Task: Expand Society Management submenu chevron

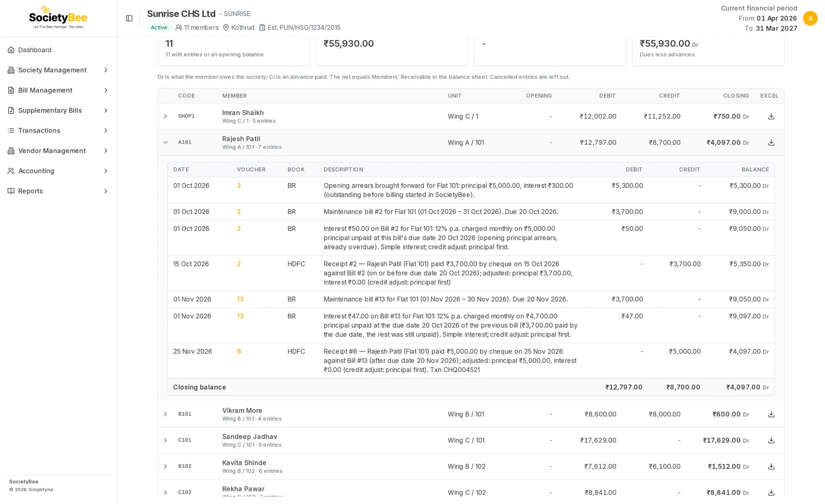Action: pos(106,70)
